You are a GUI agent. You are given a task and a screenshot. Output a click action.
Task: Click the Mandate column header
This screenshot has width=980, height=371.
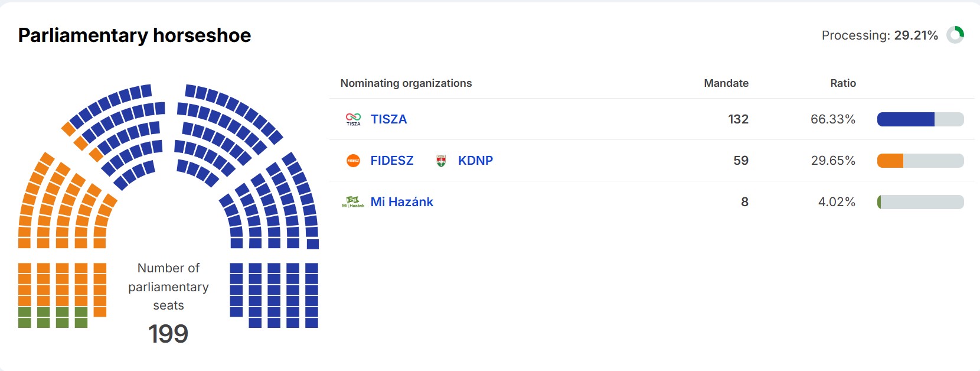click(726, 83)
